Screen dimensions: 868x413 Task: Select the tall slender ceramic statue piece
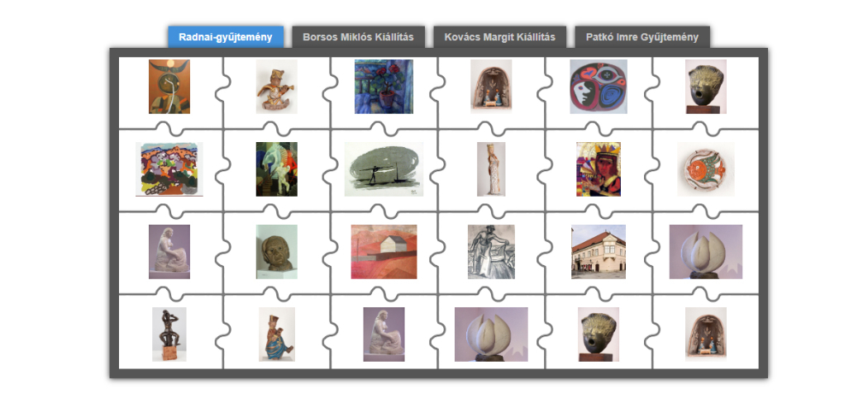coord(491,169)
